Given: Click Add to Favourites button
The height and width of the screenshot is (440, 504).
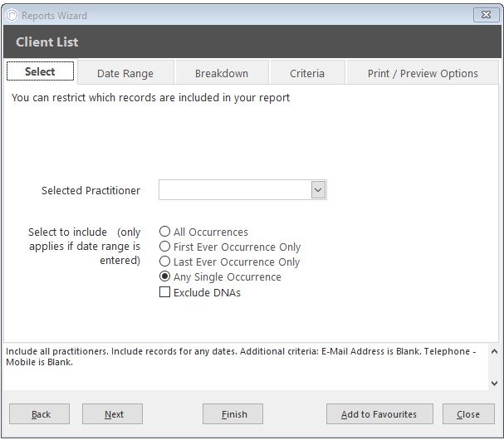Looking at the screenshot, I should (x=379, y=414).
